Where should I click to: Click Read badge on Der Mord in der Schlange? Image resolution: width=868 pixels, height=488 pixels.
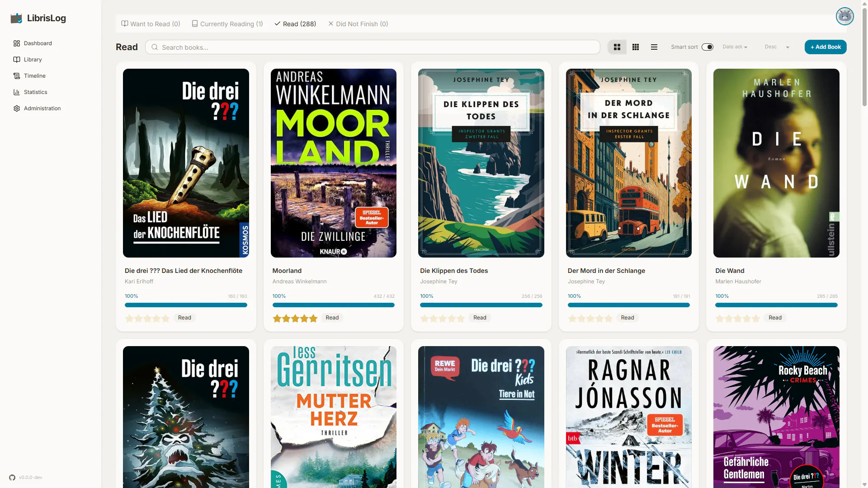pyautogui.click(x=627, y=318)
